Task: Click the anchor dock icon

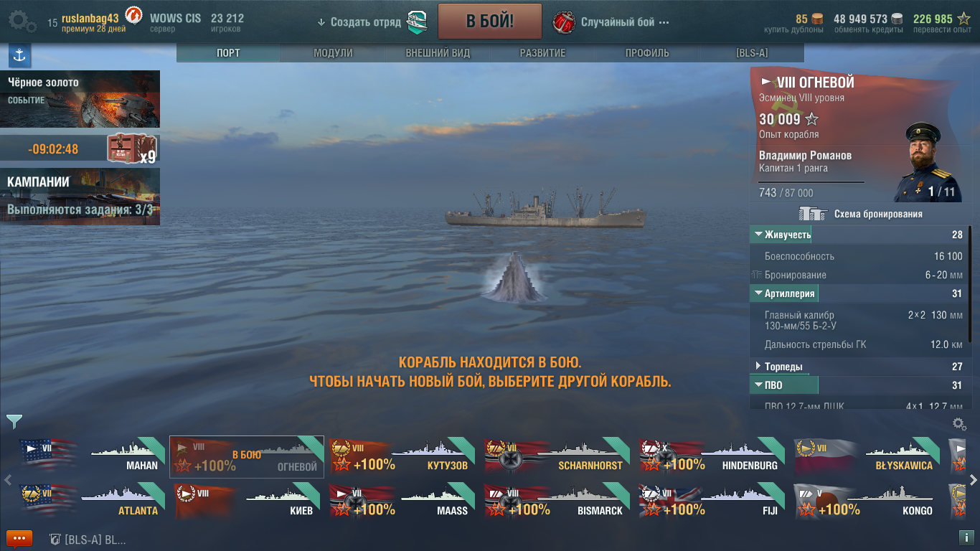Action: [19, 55]
